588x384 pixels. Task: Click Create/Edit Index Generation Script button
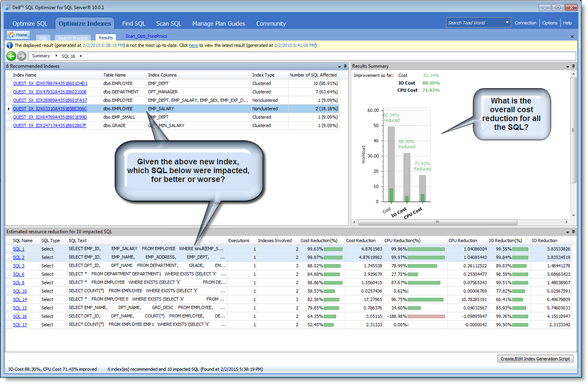pyautogui.click(x=535, y=359)
